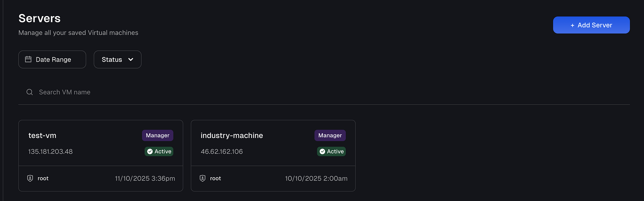Click the checkmark icon on industry-machine Active badge
This screenshot has width=644, height=201.
tap(322, 151)
